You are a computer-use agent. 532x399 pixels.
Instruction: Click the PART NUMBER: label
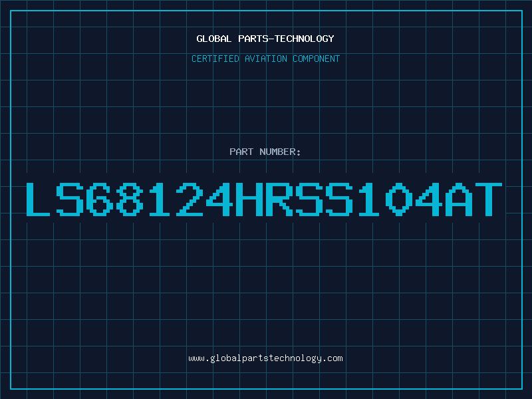pos(265,152)
